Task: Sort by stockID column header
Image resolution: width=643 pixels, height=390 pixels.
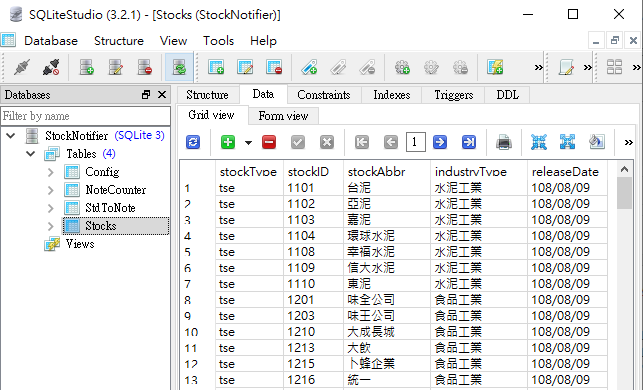Action: click(x=313, y=171)
